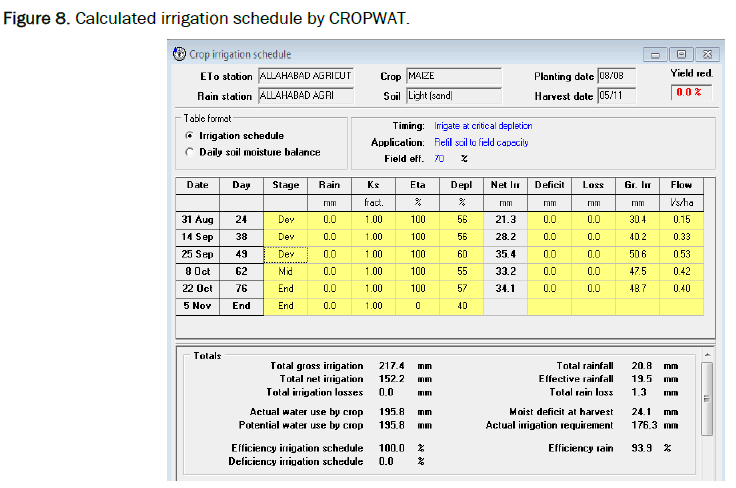The height and width of the screenshot is (488, 736).
Task: Click the Crop irrigation schedule window icon
Action: point(179,54)
